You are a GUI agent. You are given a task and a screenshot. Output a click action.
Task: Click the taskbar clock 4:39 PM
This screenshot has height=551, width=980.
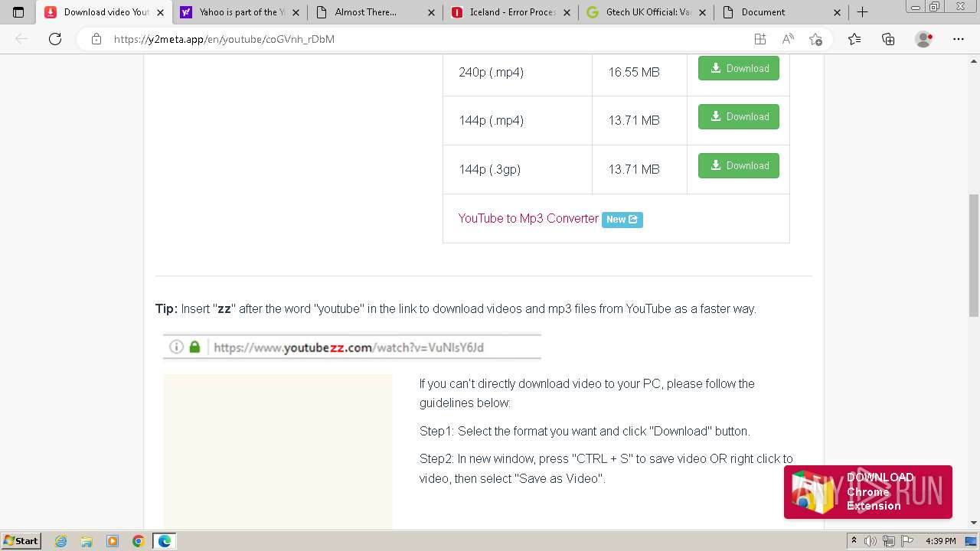tap(940, 541)
